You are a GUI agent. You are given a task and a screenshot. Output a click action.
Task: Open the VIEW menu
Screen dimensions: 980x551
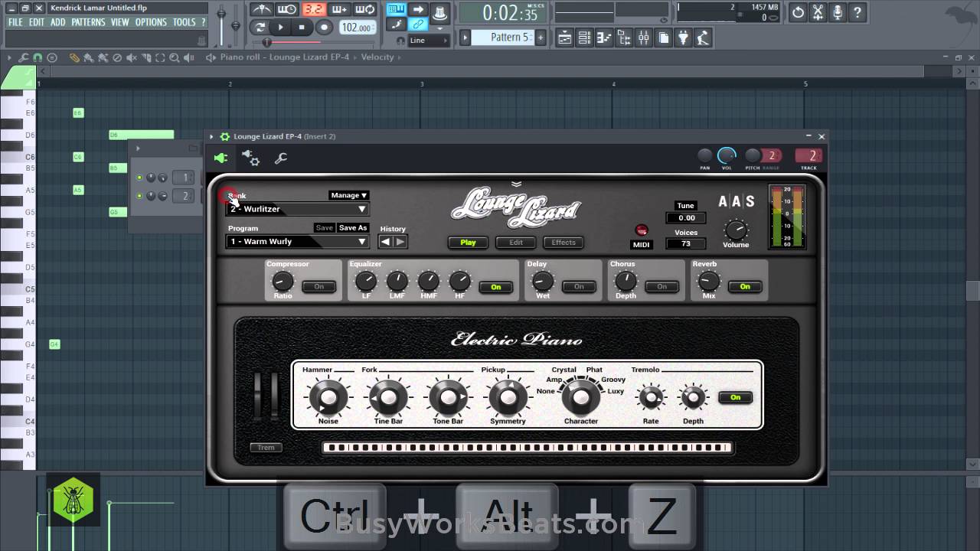pyautogui.click(x=120, y=22)
